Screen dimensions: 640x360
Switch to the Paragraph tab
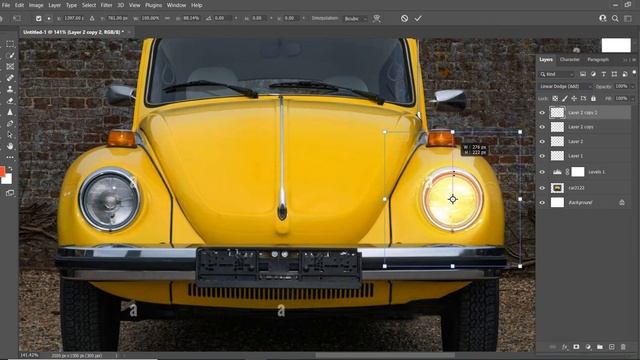point(598,60)
